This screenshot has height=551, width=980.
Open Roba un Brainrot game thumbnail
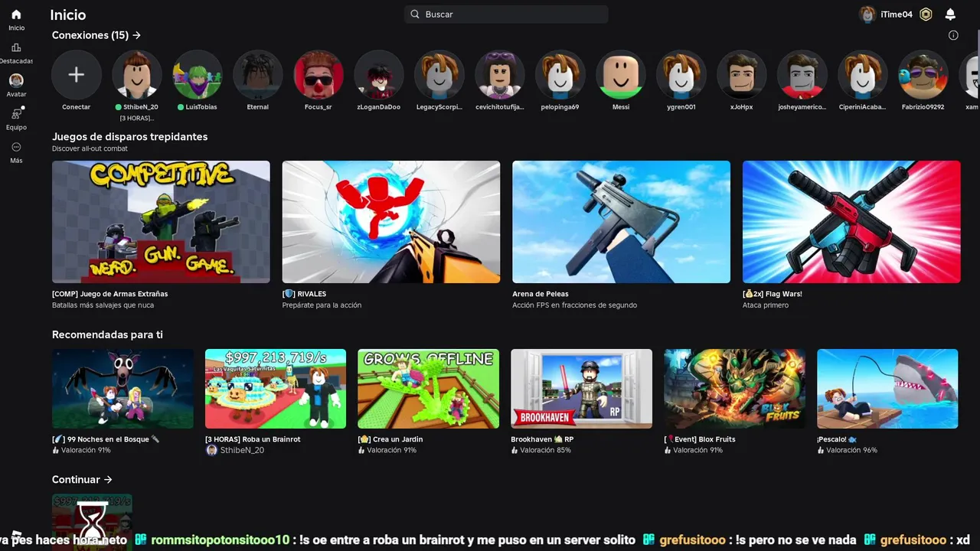pyautogui.click(x=276, y=389)
